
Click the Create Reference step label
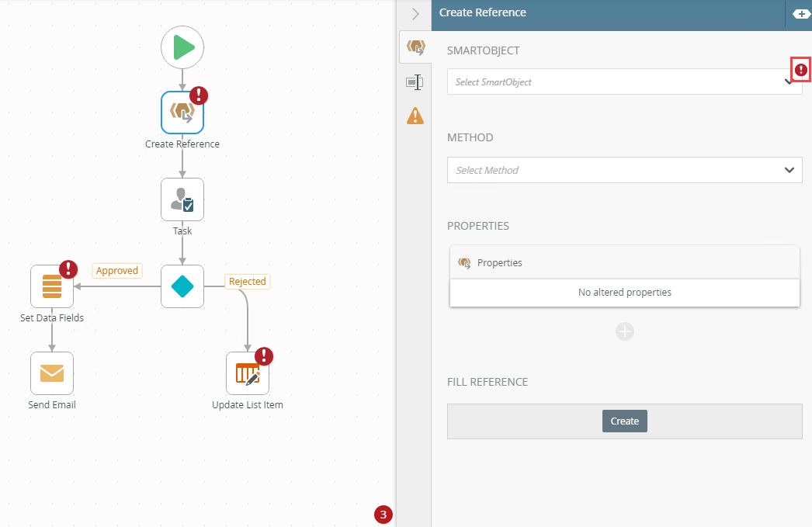pyautogui.click(x=182, y=144)
